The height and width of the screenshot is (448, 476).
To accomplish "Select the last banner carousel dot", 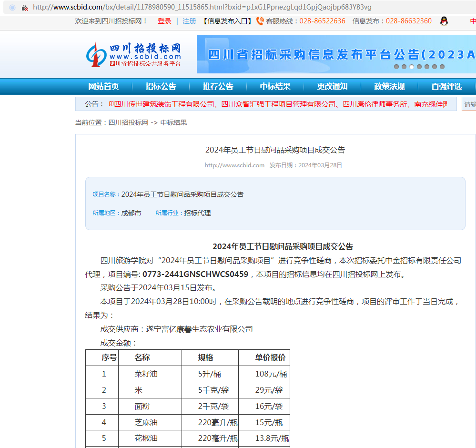I will tap(442, 67).
